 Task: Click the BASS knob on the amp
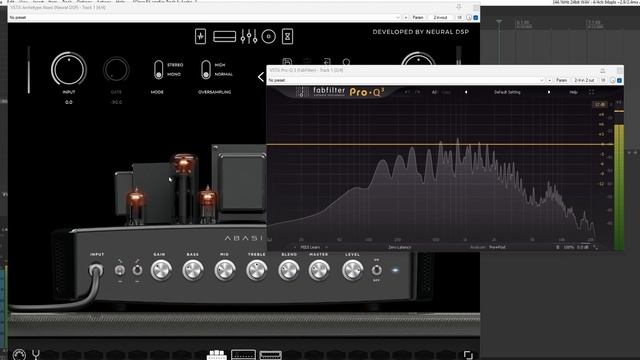193,270
